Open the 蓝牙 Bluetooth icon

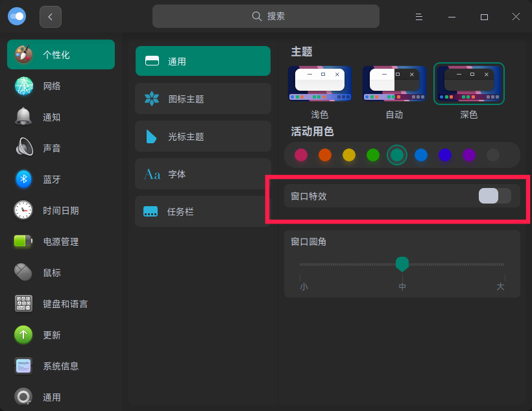coord(23,179)
